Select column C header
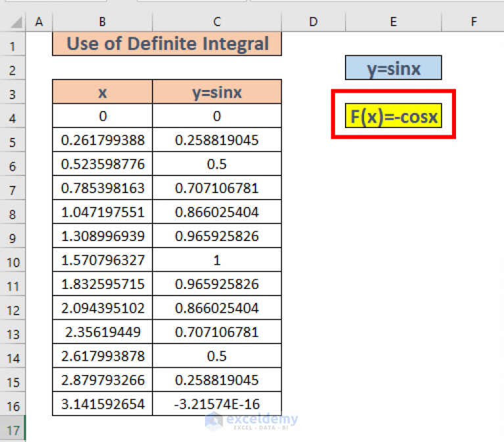Screen dimensions: 504x442 point(217,22)
